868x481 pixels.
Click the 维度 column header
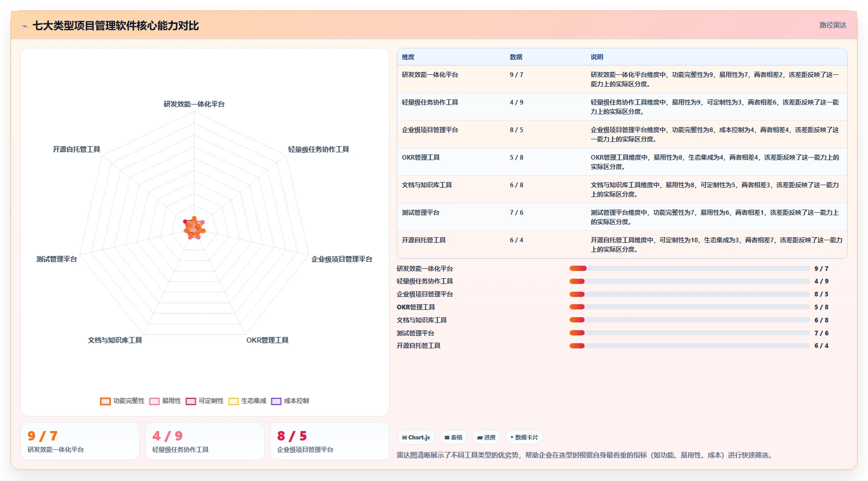click(x=408, y=57)
